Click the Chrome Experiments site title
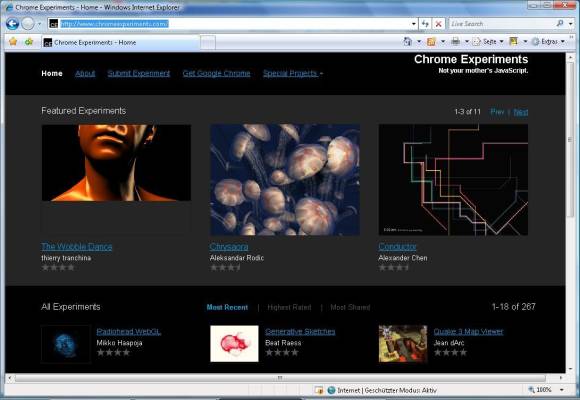The width and height of the screenshot is (580, 400). tap(471, 59)
